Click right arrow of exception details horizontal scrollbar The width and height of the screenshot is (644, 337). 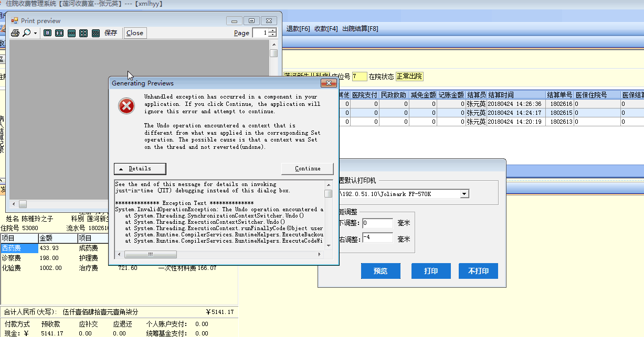pyautogui.click(x=320, y=254)
